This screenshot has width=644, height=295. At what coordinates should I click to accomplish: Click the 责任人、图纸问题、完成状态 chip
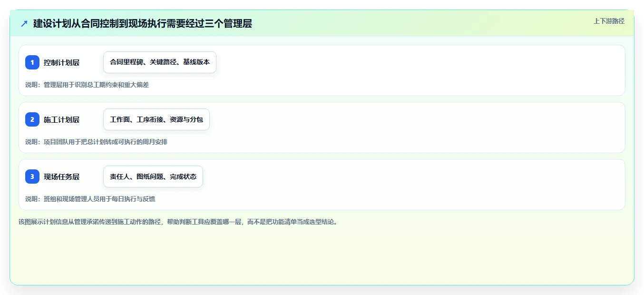(153, 177)
